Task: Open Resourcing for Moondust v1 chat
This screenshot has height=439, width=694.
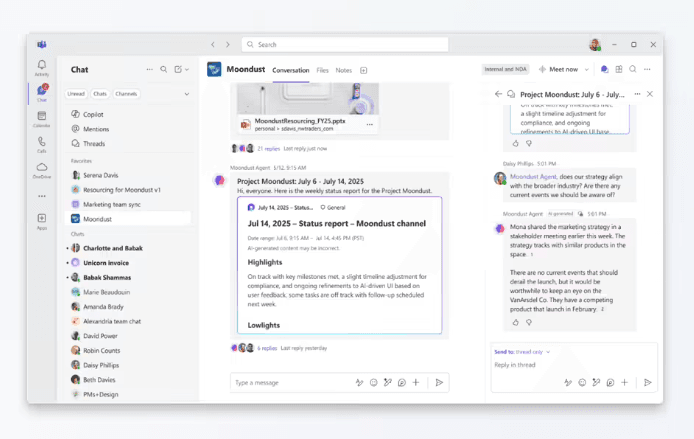Action: click(x=128, y=189)
